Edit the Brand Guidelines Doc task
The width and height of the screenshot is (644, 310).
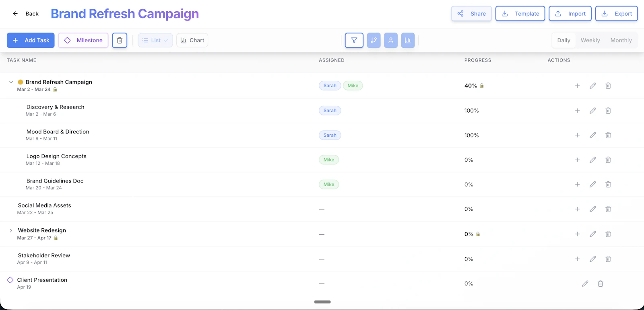coord(593,184)
